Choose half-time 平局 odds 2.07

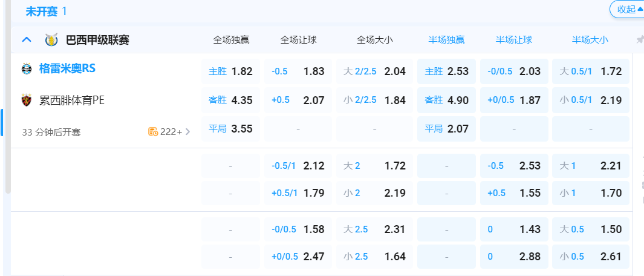pyautogui.click(x=446, y=129)
